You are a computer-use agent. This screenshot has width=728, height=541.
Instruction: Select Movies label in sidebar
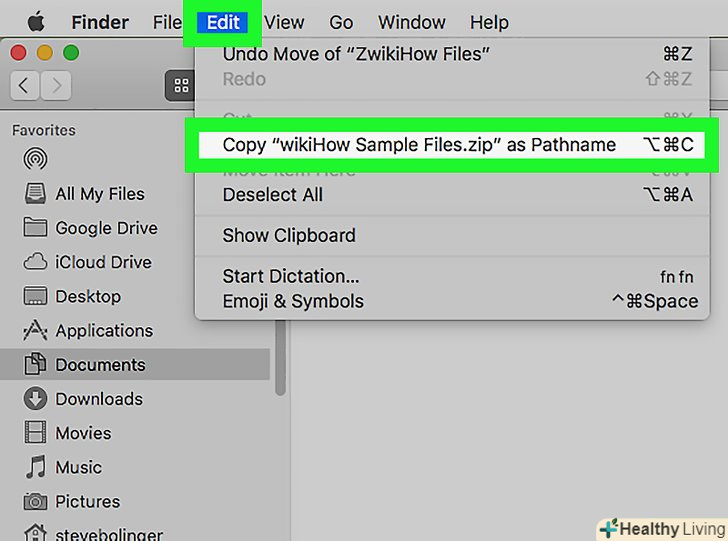pos(83,433)
